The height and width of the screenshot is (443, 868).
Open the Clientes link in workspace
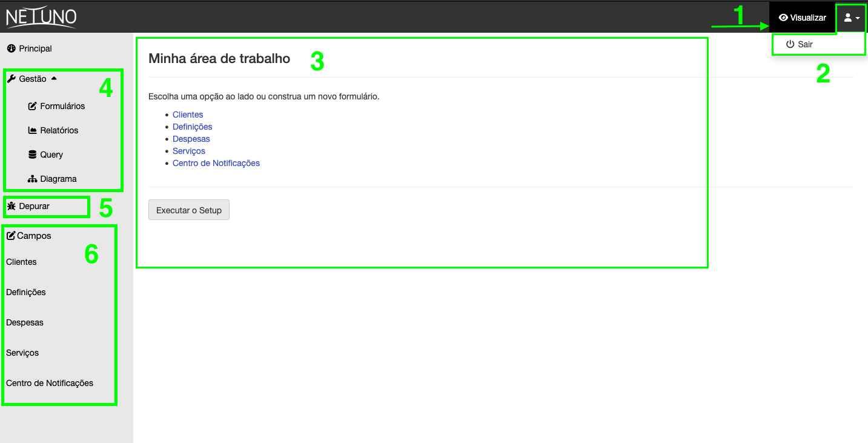(x=188, y=115)
